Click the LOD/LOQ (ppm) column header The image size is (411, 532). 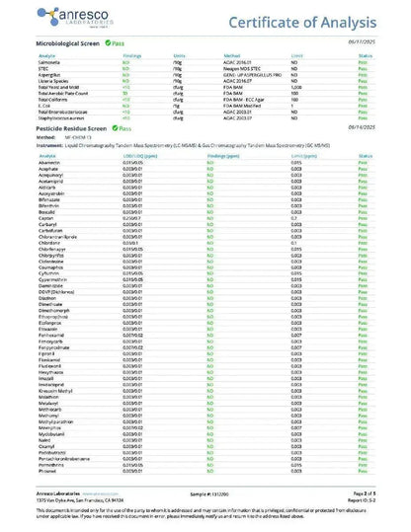coord(140,156)
